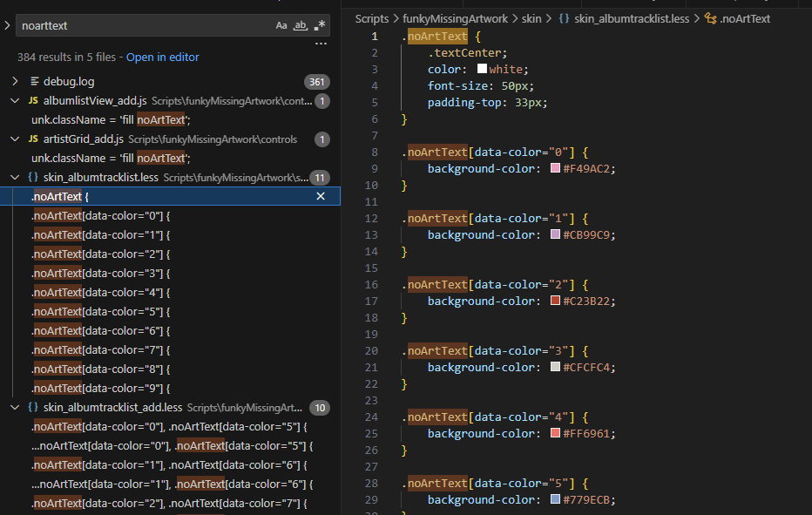Click the 361 results badge for debug.log

tap(316, 82)
